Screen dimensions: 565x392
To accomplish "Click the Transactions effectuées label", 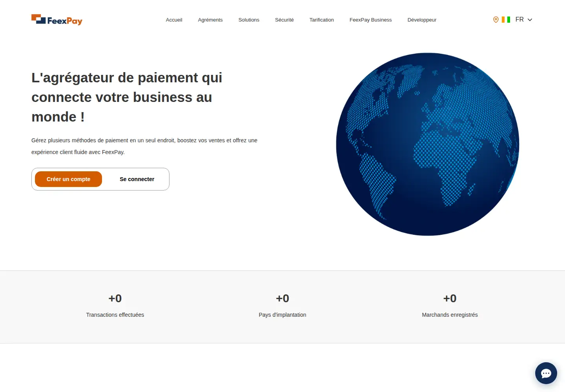I will pos(115,315).
